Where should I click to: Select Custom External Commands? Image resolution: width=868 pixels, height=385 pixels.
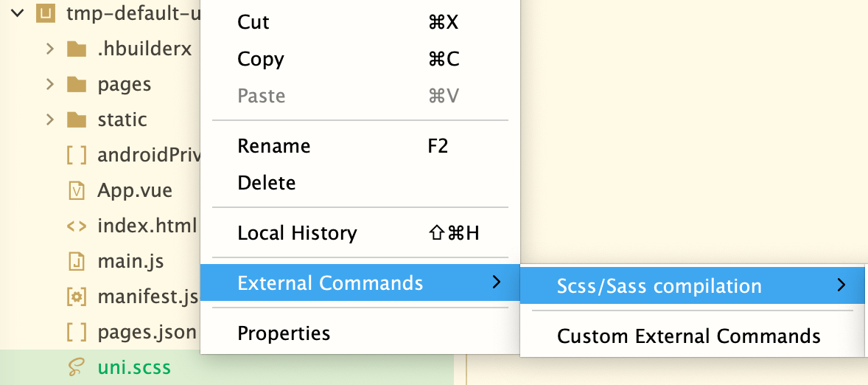click(688, 336)
